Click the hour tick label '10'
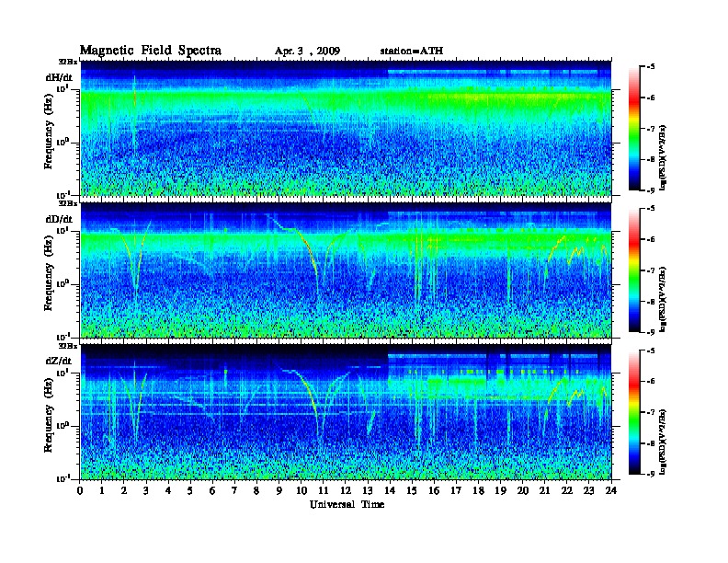The height and width of the screenshot is (563, 728). click(301, 491)
